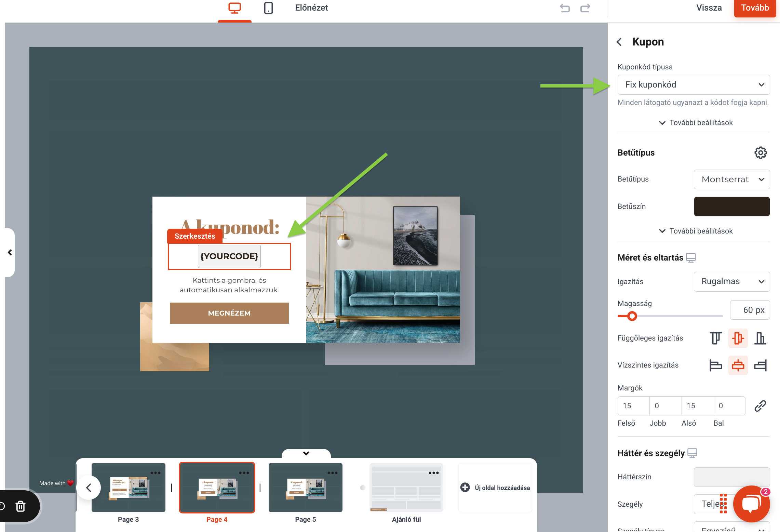Screen dimensions: 780x532
Task: Align vertically to bottom
Action: pyautogui.click(x=760, y=338)
